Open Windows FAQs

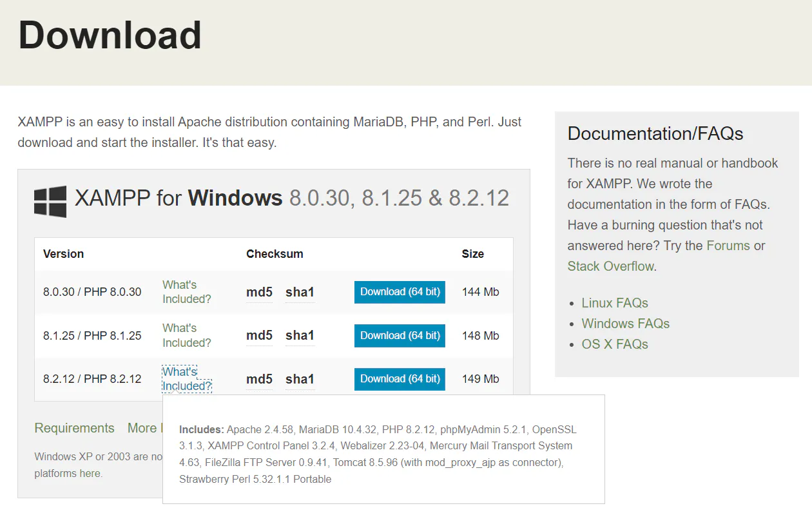(625, 324)
